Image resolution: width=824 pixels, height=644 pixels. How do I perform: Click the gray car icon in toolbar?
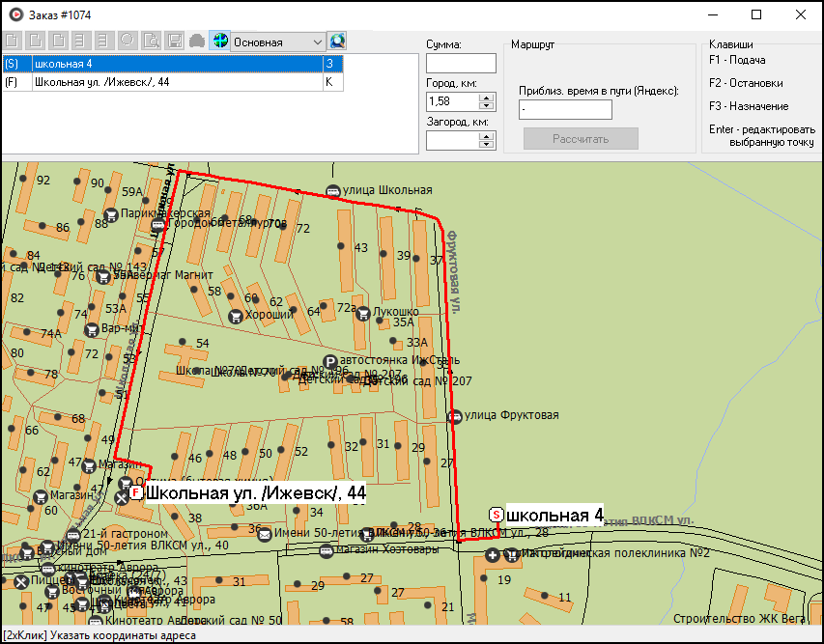[197, 42]
